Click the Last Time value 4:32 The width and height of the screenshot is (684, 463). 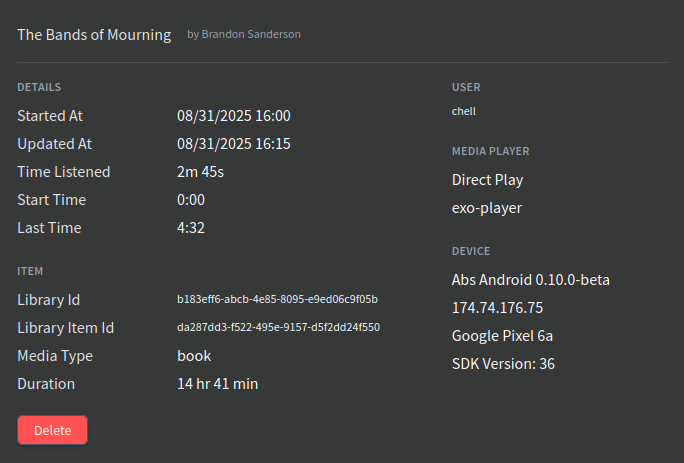tap(191, 228)
